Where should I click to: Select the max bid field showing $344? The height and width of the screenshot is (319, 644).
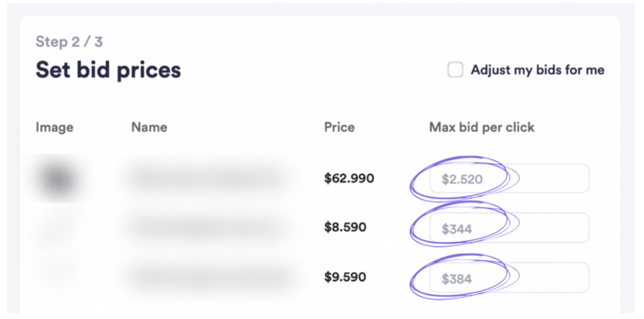pos(509,228)
